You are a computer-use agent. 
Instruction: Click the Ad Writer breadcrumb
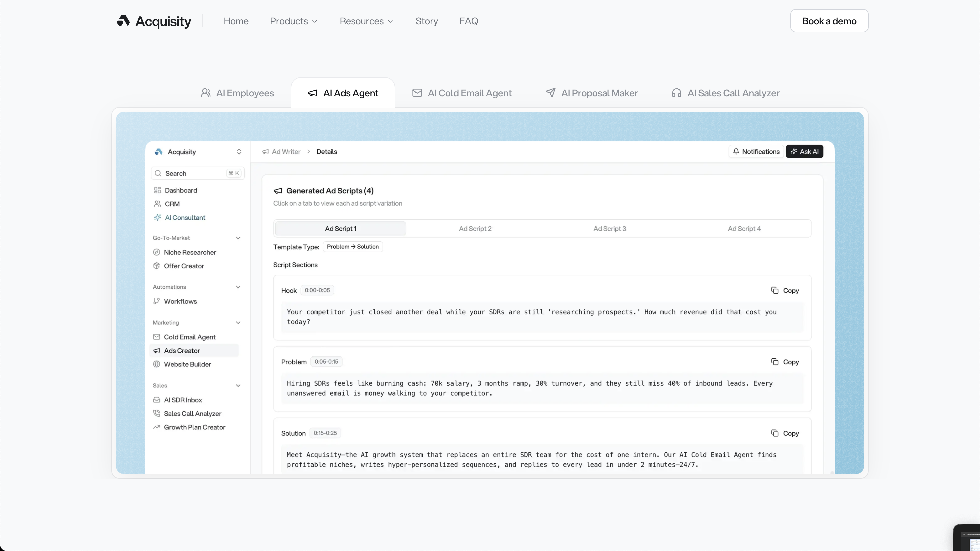tap(281, 151)
